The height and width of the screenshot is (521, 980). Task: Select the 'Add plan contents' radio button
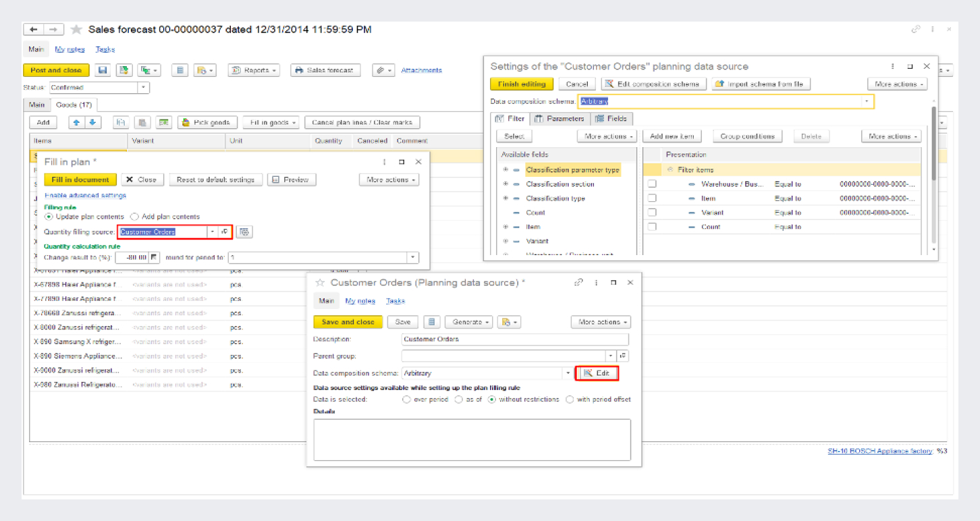pyautogui.click(x=134, y=217)
